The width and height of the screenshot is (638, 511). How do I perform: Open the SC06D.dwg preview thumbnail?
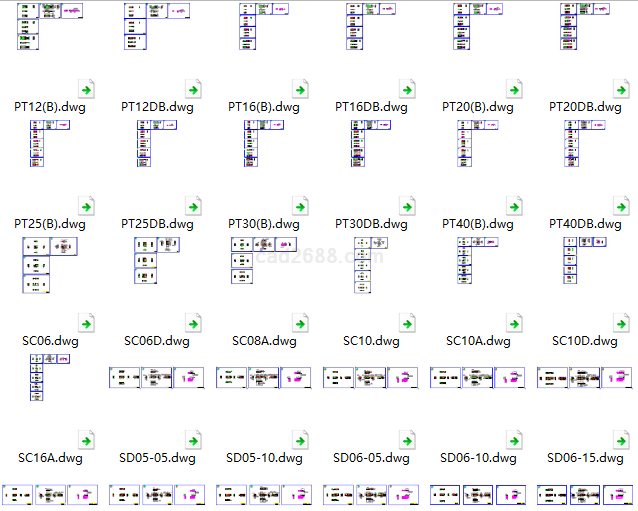(156, 260)
